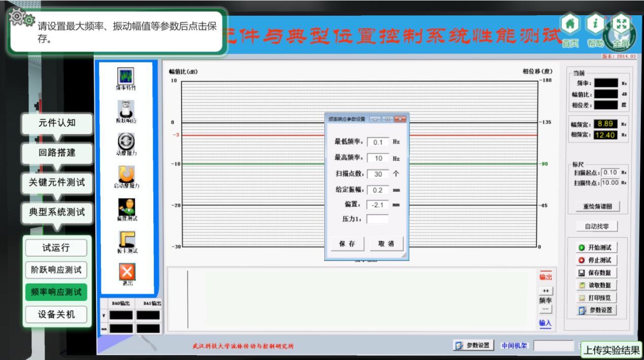Increase frequency with the ++ button

point(546,291)
